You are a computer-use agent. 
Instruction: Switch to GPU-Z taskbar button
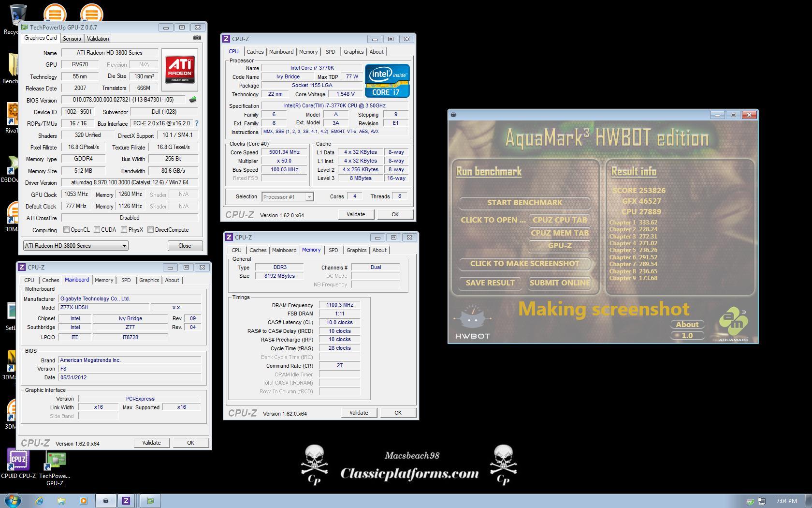click(150, 501)
